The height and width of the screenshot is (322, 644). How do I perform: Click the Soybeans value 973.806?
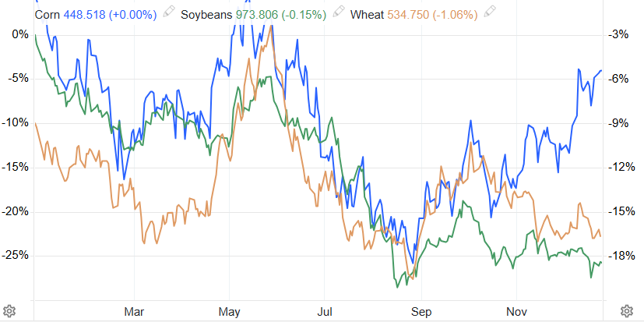[x=259, y=14]
